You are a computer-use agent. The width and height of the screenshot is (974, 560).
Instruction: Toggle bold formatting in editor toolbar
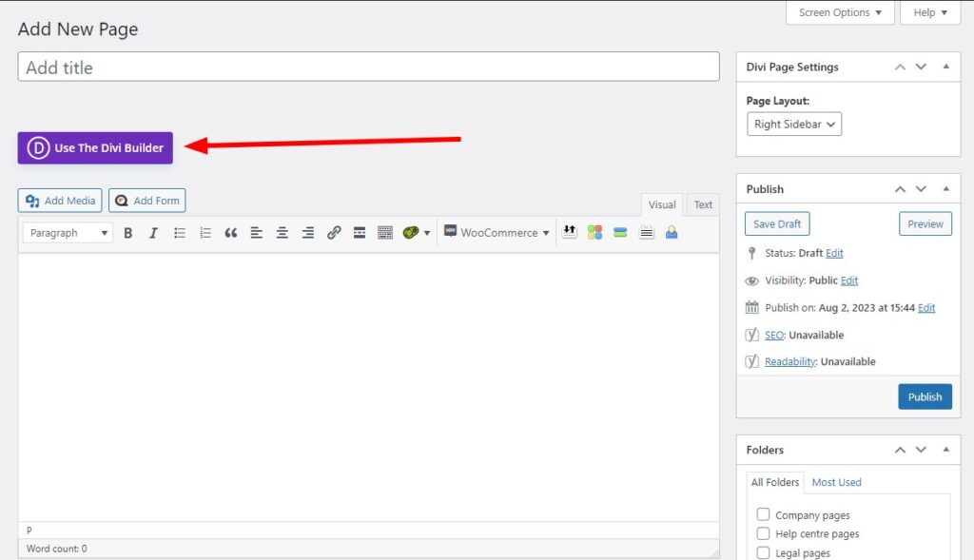tap(127, 233)
